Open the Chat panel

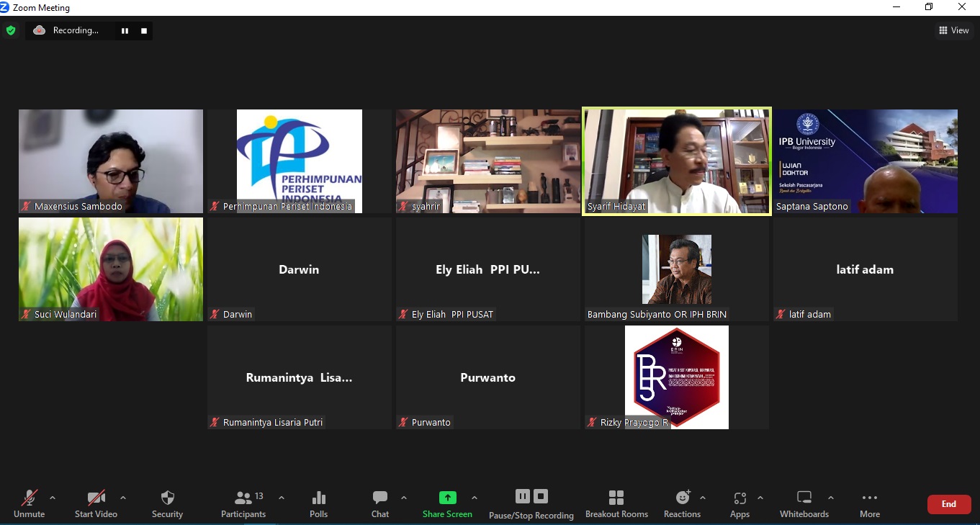click(380, 503)
